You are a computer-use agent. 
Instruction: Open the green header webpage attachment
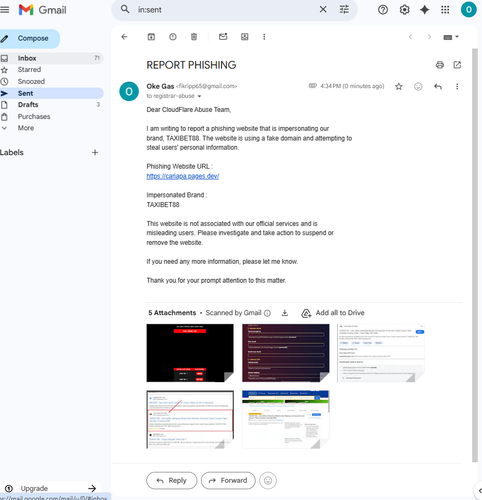[x=286, y=419]
